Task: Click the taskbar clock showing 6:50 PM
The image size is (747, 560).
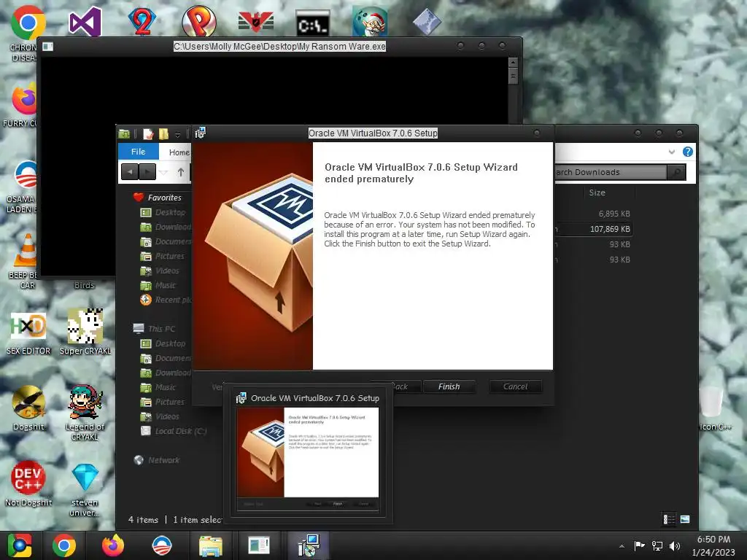Action: click(713, 545)
